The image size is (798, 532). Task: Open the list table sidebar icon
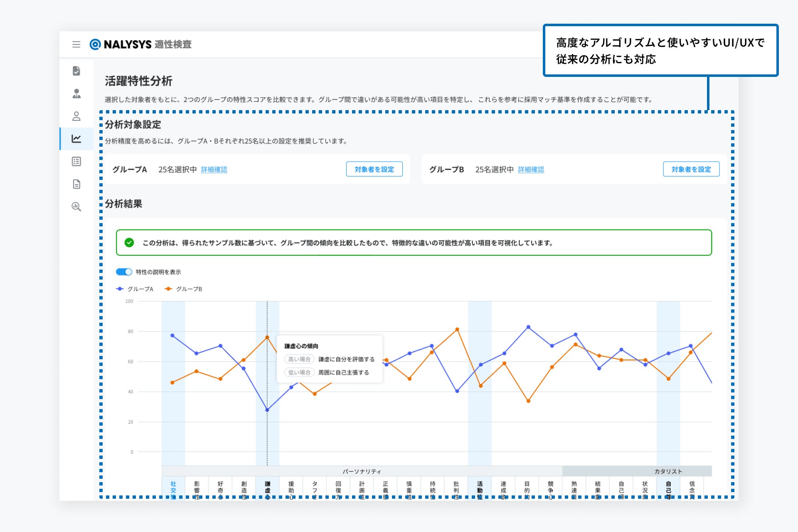point(76,161)
